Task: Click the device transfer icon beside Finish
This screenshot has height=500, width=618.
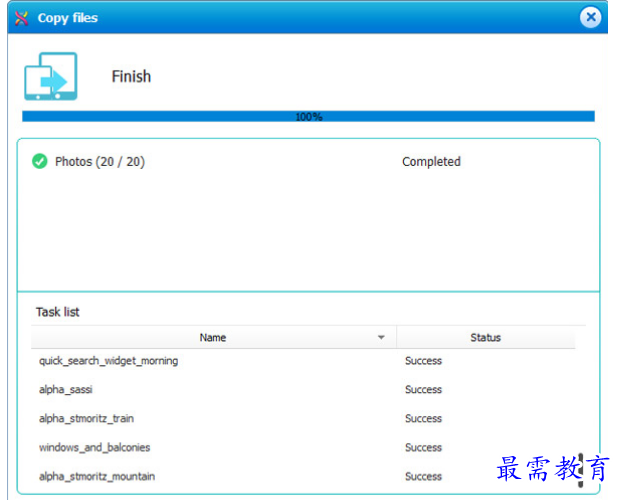Action: (x=50, y=77)
